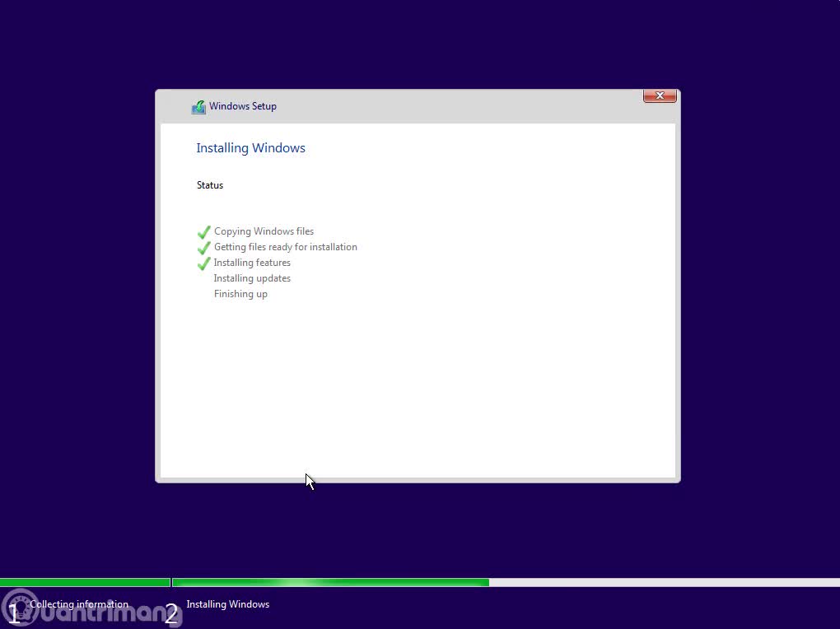Click the Installing Windows progress bar
Image resolution: width=840 pixels, height=629 pixels.
pyautogui.click(x=506, y=582)
